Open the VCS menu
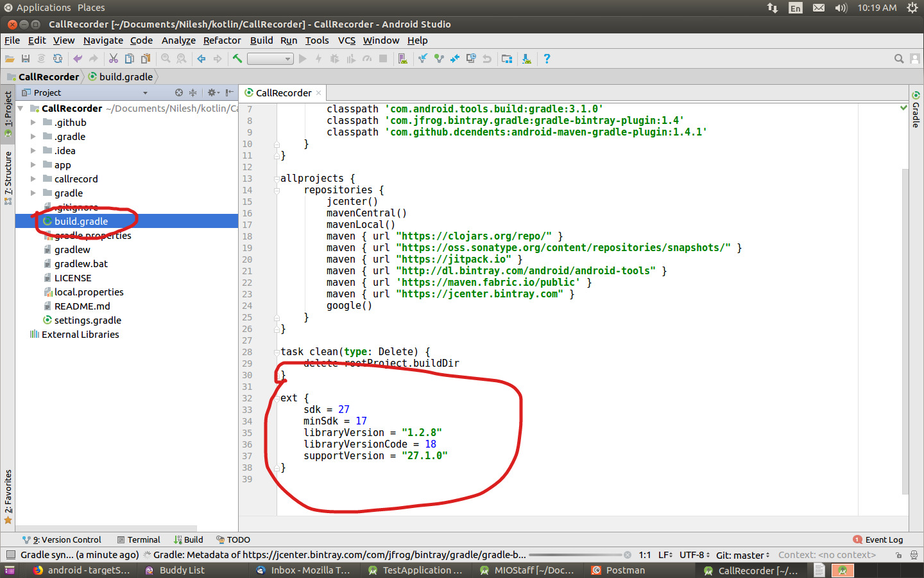 346,40
